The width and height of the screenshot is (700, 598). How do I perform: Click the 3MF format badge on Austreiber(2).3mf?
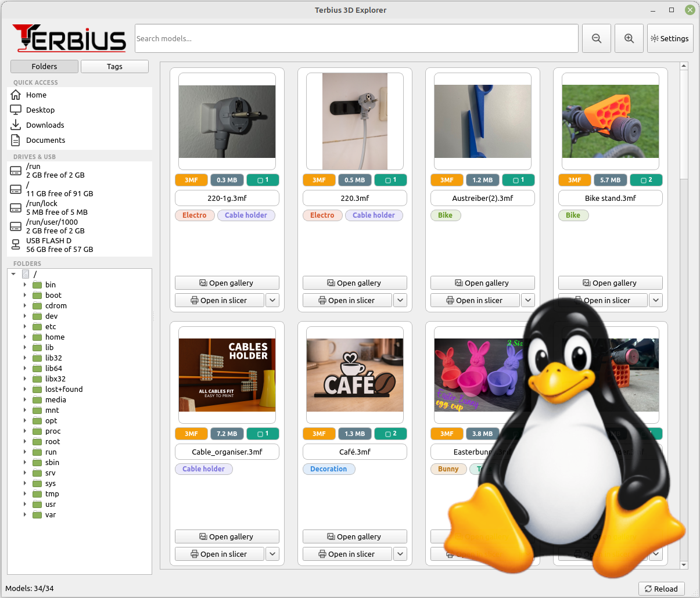tap(447, 180)
